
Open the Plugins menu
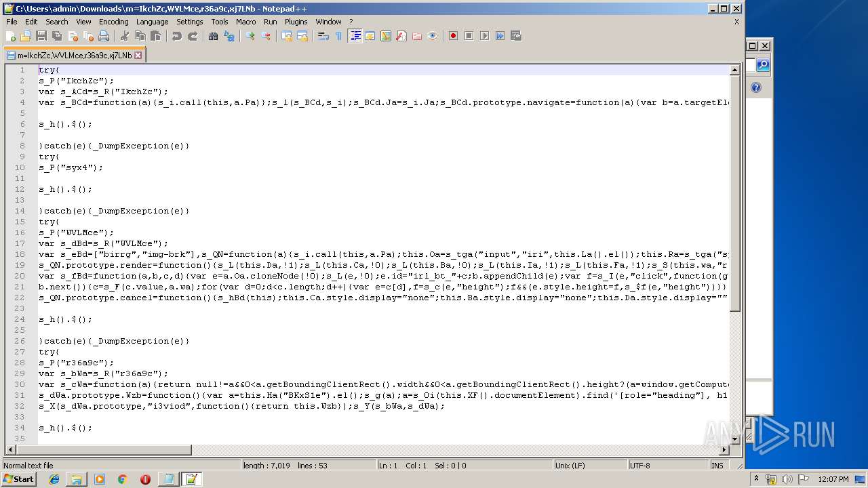point(296,22)
